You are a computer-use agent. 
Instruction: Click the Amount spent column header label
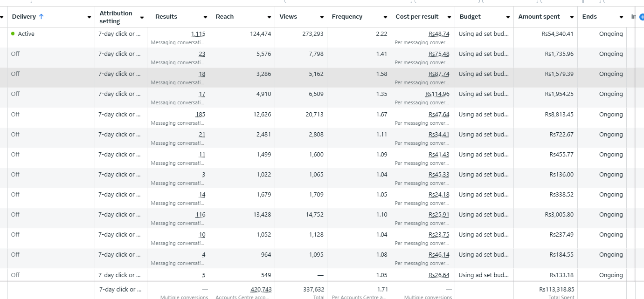click(539, 17)
